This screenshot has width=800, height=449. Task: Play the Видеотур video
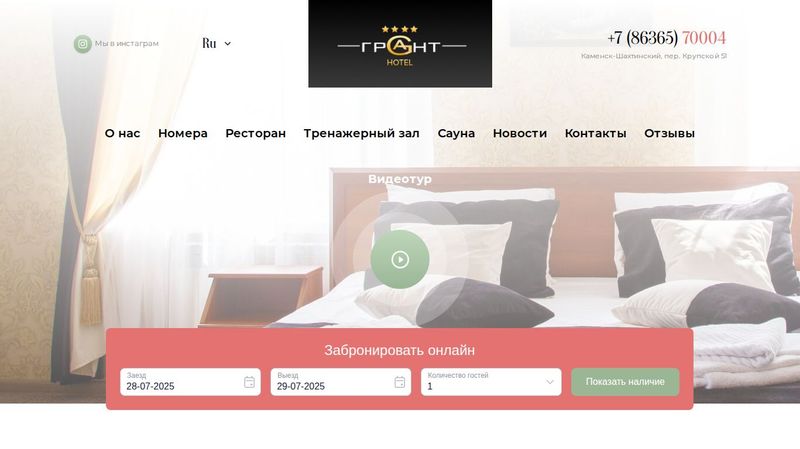tap(400, 259)
